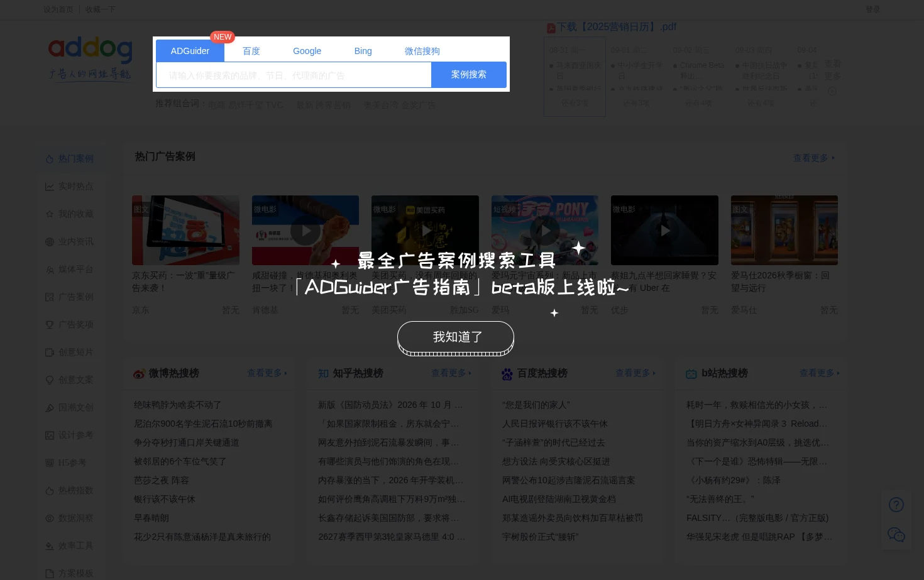924x580 pixels.
Task: Open Zhihu topic 新版《国防动员法》
Action: [x=390, y=405]
